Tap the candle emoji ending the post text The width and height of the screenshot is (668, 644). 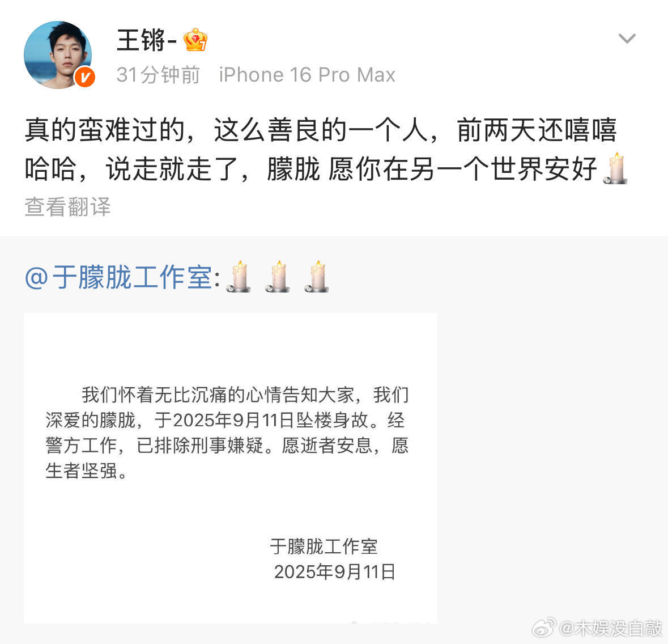click(616, 168)
